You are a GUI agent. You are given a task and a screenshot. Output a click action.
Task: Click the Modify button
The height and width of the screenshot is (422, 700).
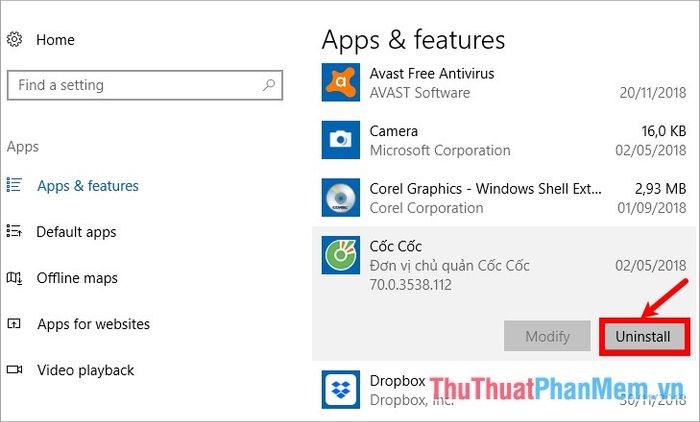[x=547, y=336]
